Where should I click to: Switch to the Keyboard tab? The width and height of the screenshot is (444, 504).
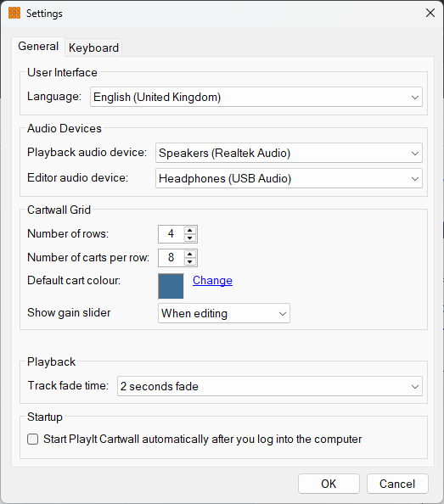pyautogui.click(x=93, y=48)
